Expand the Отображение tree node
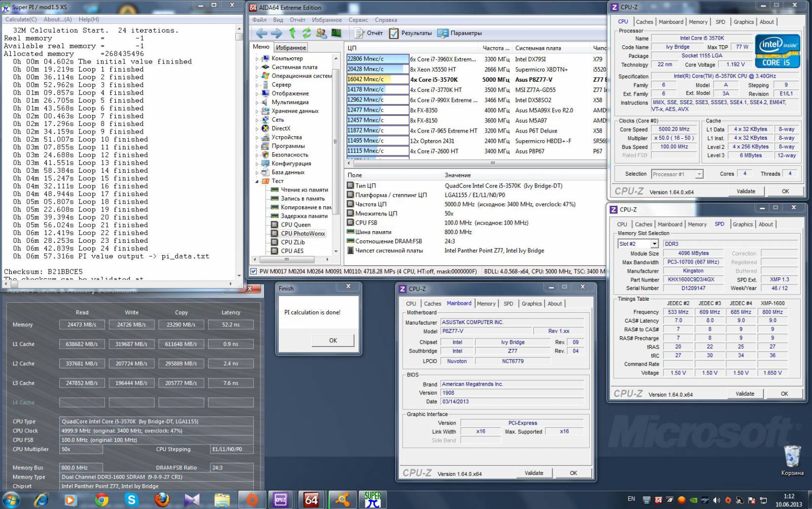 [257, 93]
